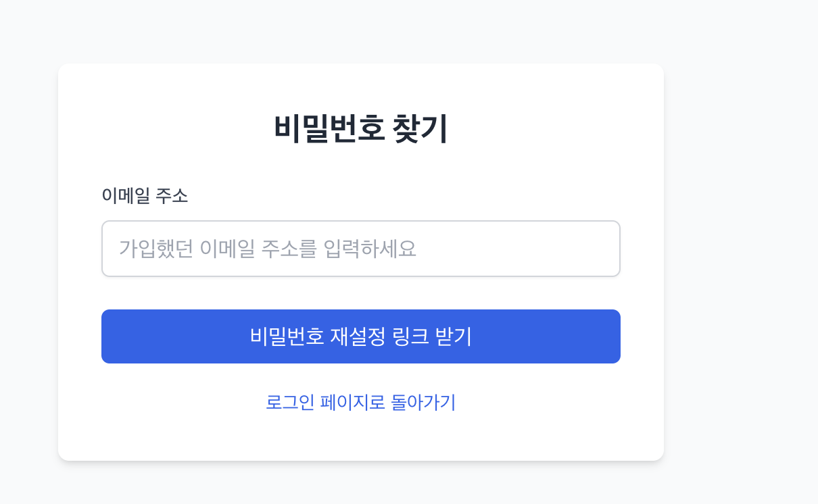
Task: Submit the password reset link request
Action: pyautogui.click(x=360, y=336)
